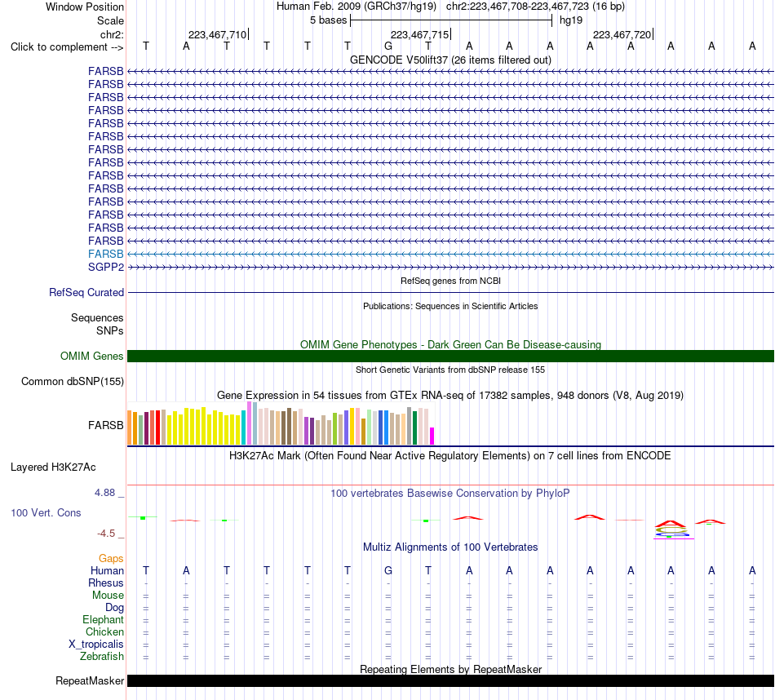Open 'Multiz Alignments of 100 Vertebrates' title
Image resolution: width=775 pixels, height=700 pixels.
[450, 547]
